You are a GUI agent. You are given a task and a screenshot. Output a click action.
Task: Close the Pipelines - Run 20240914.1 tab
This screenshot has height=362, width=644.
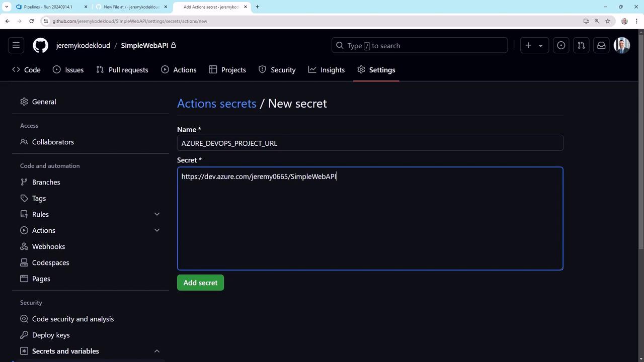(86, 7)
